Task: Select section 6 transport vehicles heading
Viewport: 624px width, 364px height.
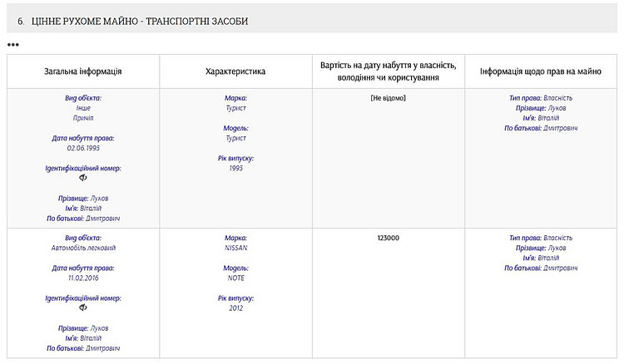Action: 133,21
